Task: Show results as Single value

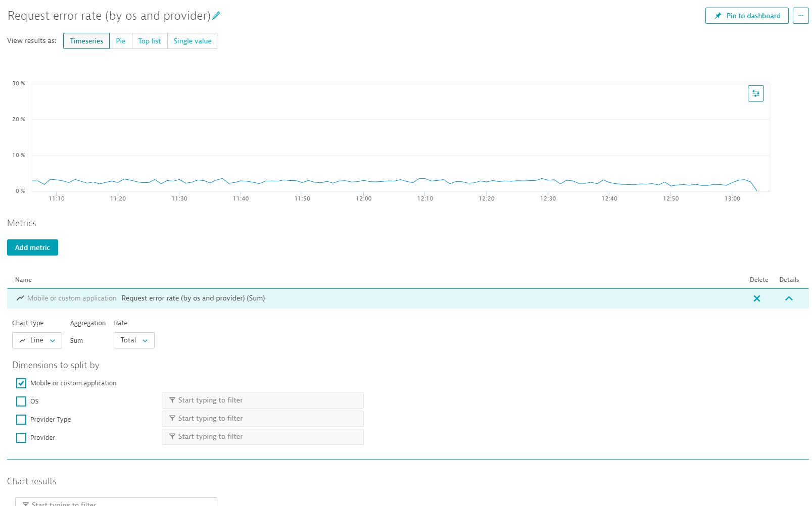Action: pyautogui.click(x=193, y=41)
